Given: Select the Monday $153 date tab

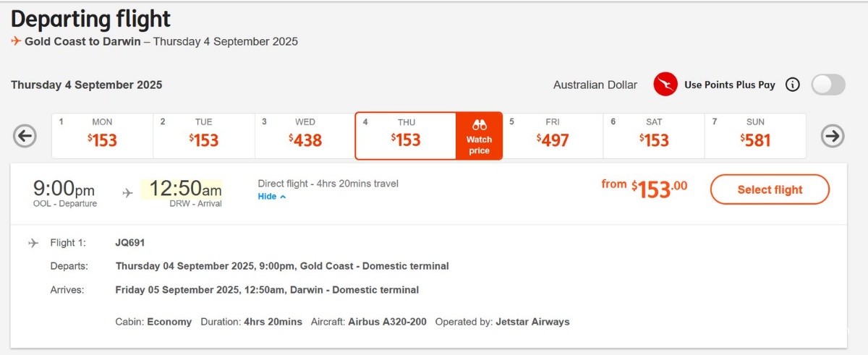Looking at the screenshot, I should [x=102, y=135].
